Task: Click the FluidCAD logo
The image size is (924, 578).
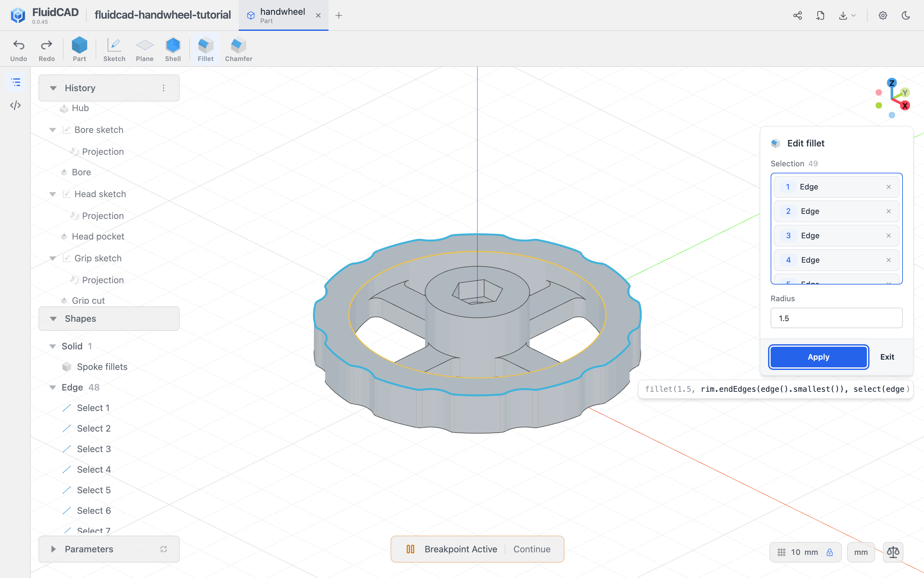Action: pos(18,15)
